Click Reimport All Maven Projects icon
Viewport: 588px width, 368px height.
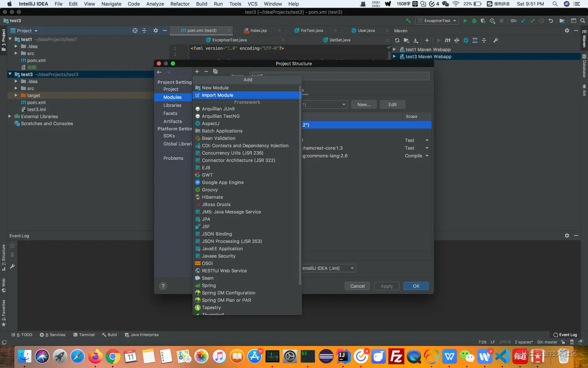(397, 40)
